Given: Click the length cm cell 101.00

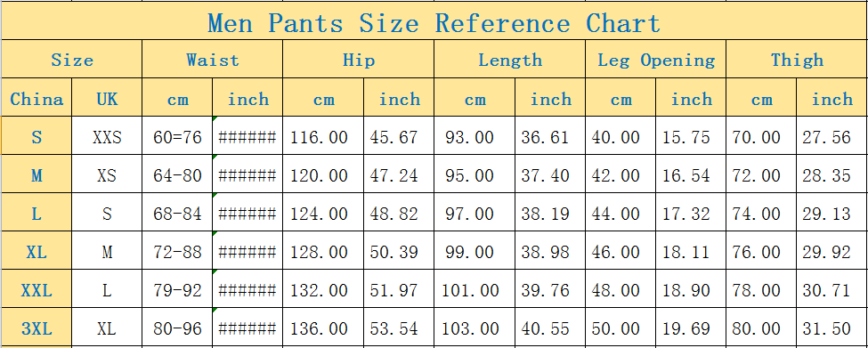Looking at the screenshot, I should [x=475, y=289].
